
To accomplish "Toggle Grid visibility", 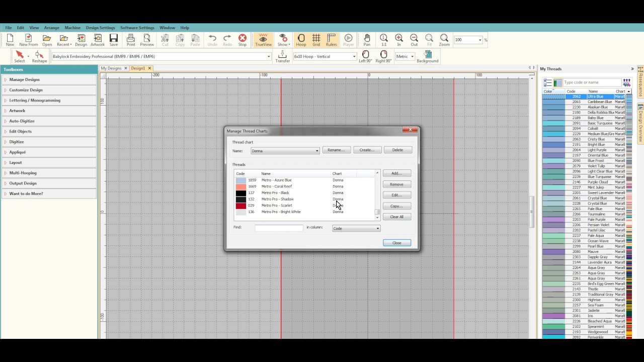I will [x=316, y=40].
